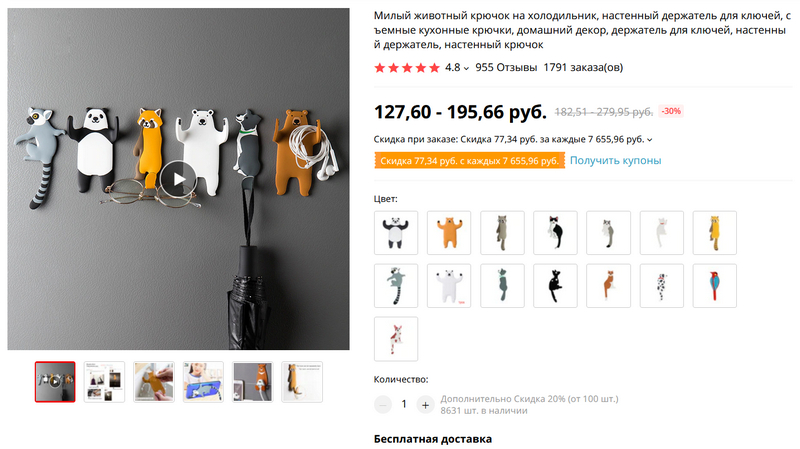The image size is (800, 449).
Task: Click the Получить купоны link
Action: [x=615, y=160]
